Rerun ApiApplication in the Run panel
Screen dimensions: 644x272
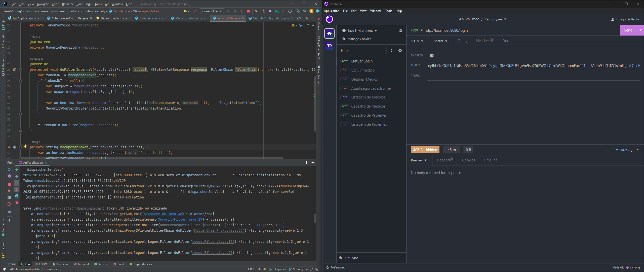coord(9,169)
